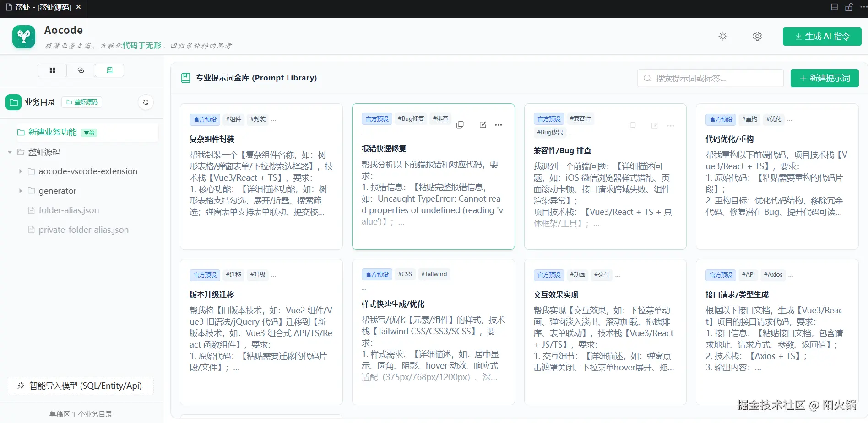Click the #优化 tag

[x=774, y=119]
